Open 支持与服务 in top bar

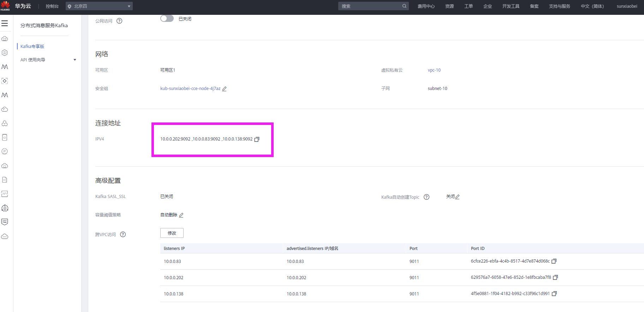[x=560, y=6]
